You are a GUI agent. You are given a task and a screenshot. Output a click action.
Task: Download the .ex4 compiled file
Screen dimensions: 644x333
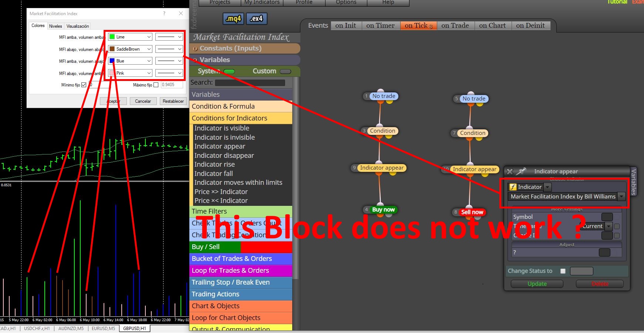pyautogui.click(x=256, y=18)
